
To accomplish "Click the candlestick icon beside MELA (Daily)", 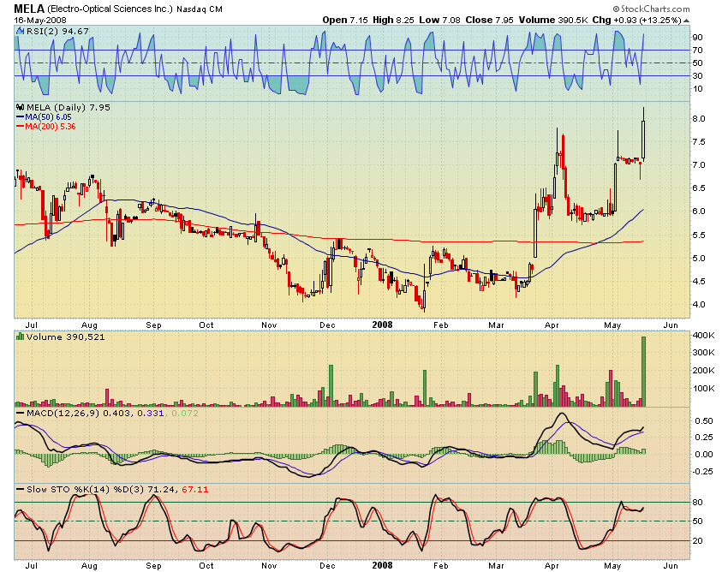I will tap(20, 107).
